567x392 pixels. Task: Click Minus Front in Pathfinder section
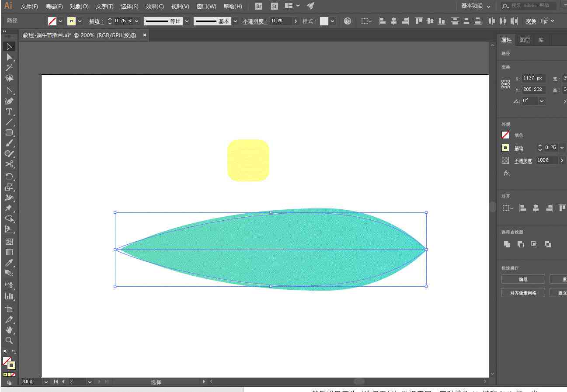521,244
